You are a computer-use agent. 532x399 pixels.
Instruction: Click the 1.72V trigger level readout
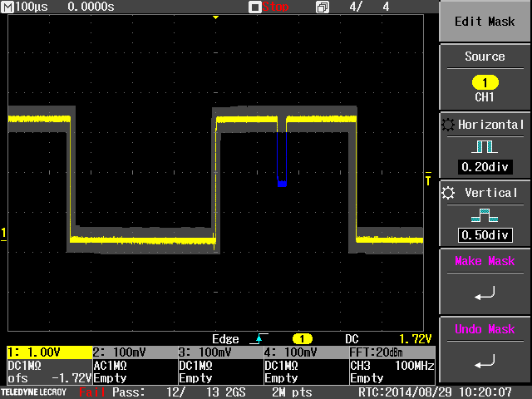(415, 339)
